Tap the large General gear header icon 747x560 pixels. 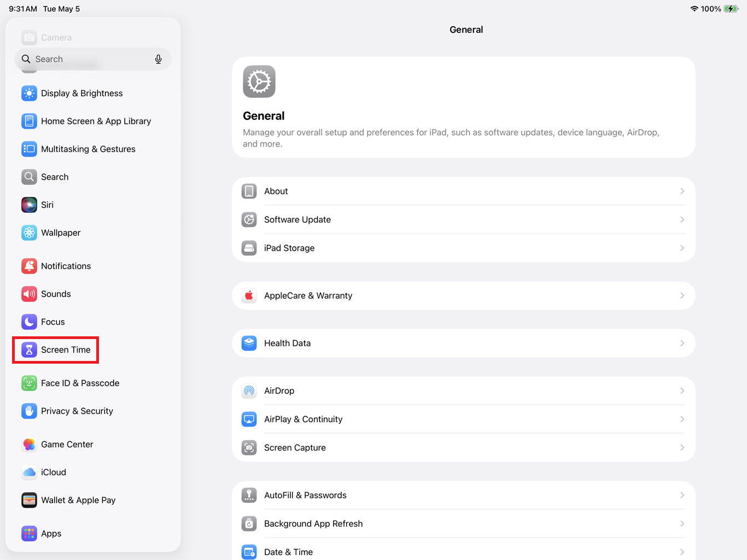[x=259, y=81]
